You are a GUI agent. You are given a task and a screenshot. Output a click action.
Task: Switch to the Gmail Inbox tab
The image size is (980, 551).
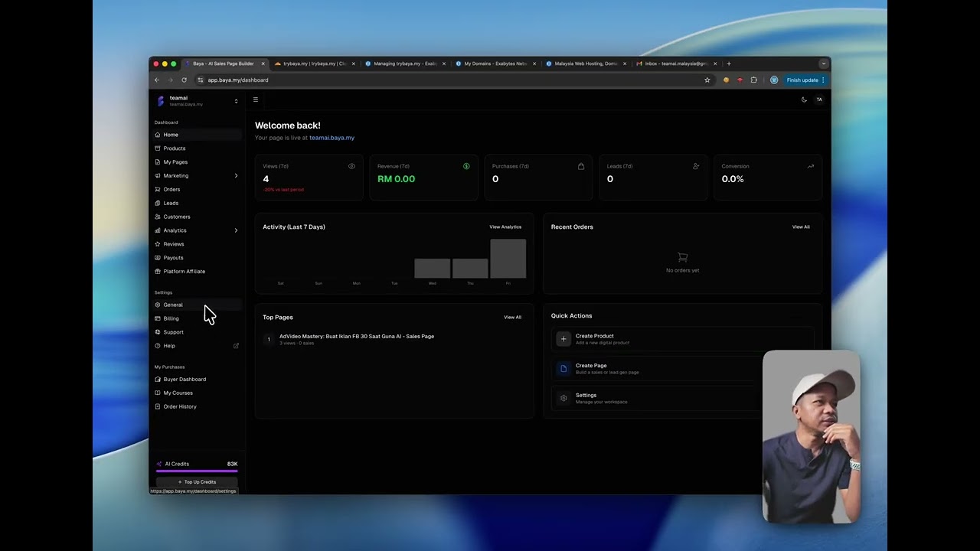click(676, 64)
